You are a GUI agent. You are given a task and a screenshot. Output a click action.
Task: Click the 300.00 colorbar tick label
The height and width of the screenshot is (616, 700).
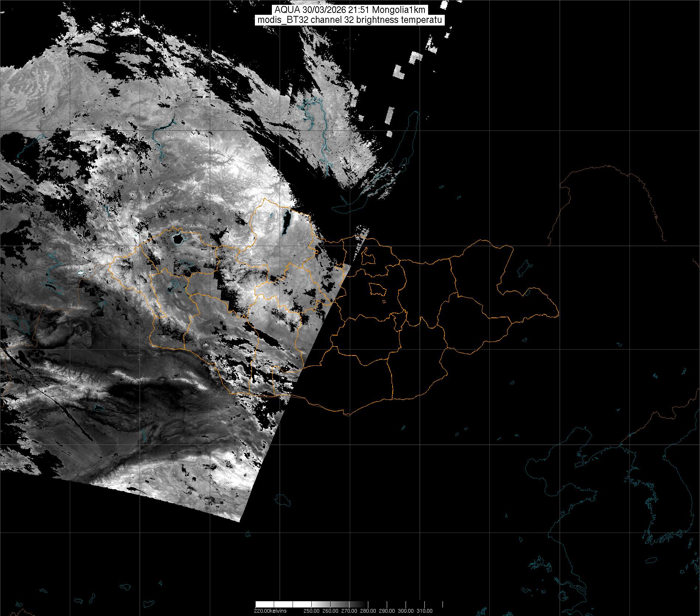click(x=406, y=611)
